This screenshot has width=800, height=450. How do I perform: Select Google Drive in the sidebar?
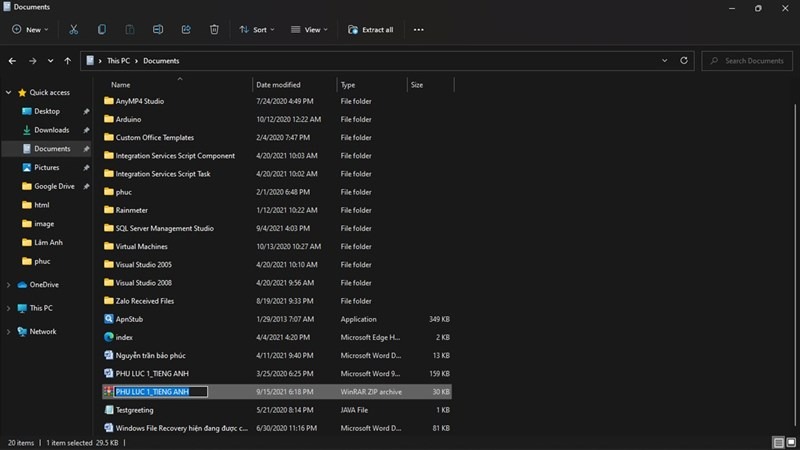click(54, 186)
